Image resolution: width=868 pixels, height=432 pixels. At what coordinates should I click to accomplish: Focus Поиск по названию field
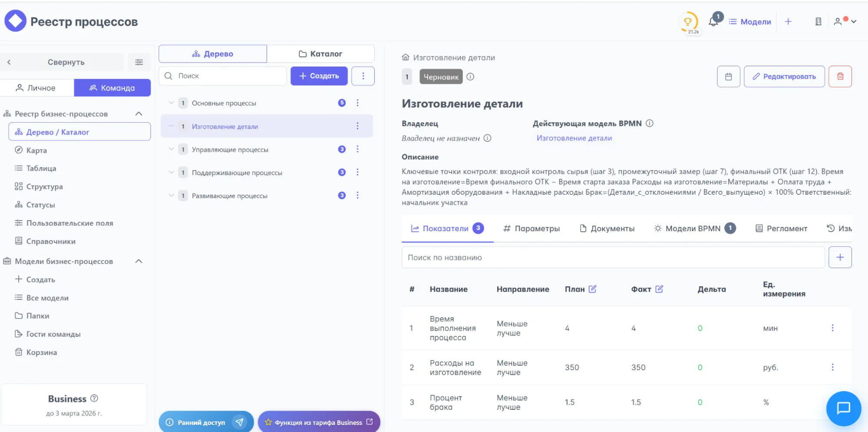pos(613,257)
